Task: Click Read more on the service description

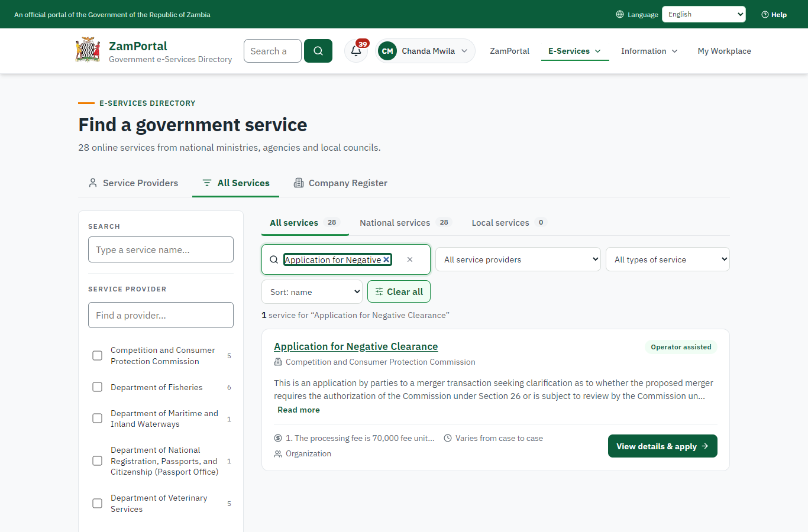Action: click(x=299, y=410)
